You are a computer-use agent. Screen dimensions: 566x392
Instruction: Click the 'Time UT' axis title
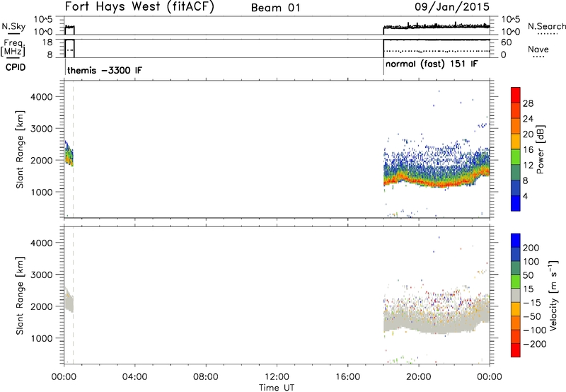(277, 388)
